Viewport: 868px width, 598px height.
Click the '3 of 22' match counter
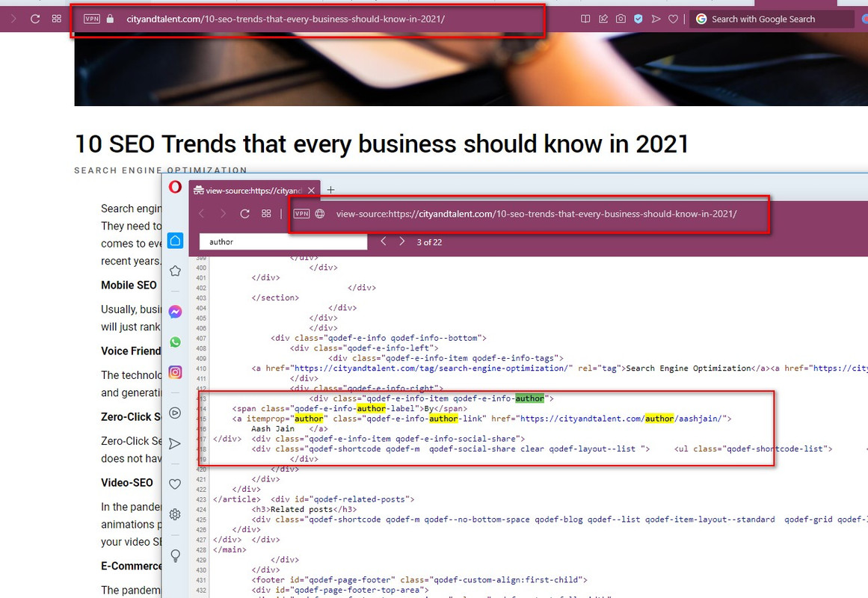click(429, 242)
